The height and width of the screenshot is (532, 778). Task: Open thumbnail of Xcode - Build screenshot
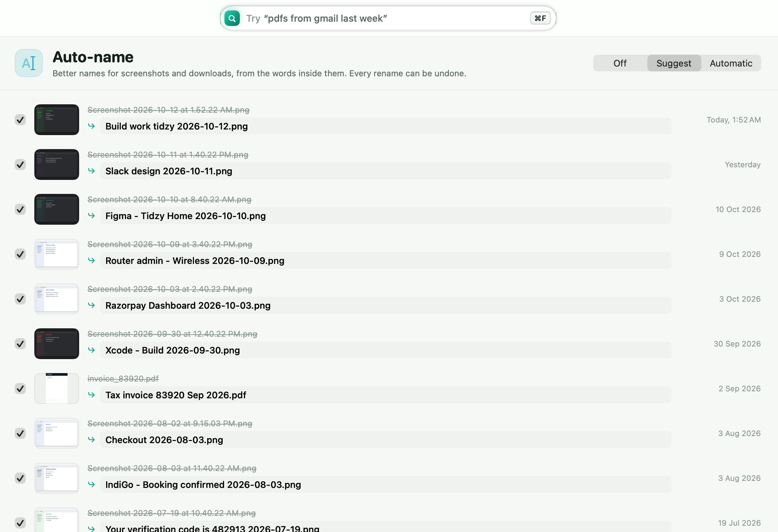point(57,344)
